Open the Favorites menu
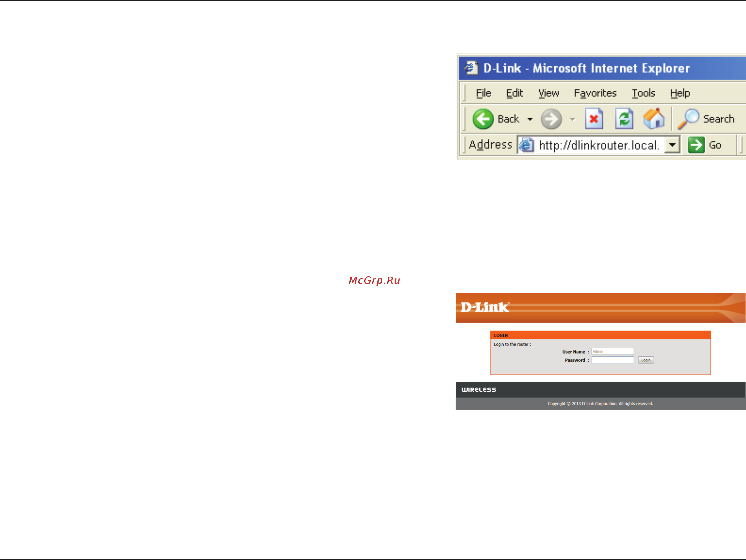This screenshot has height=560, width=746. coord(595,93)
